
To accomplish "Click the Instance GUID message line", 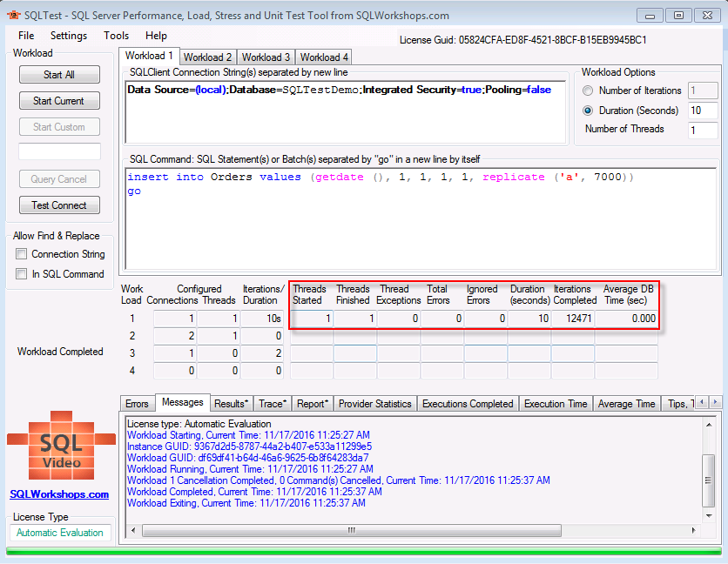I will tap(249, 446).
